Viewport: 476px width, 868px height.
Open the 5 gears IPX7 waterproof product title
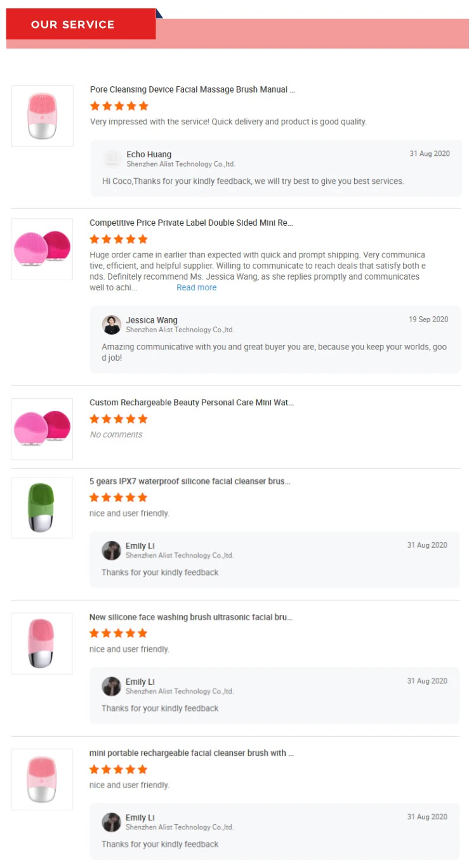190,482
